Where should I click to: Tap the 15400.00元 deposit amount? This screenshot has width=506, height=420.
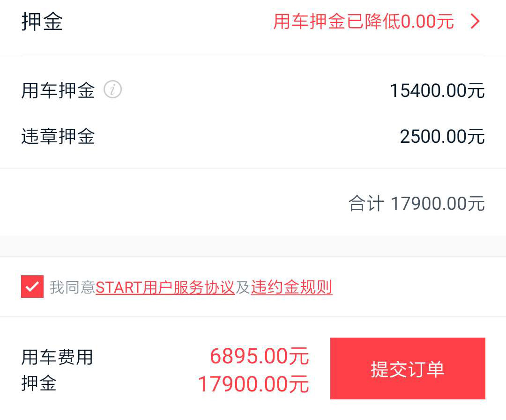click(x=437, y=90)
